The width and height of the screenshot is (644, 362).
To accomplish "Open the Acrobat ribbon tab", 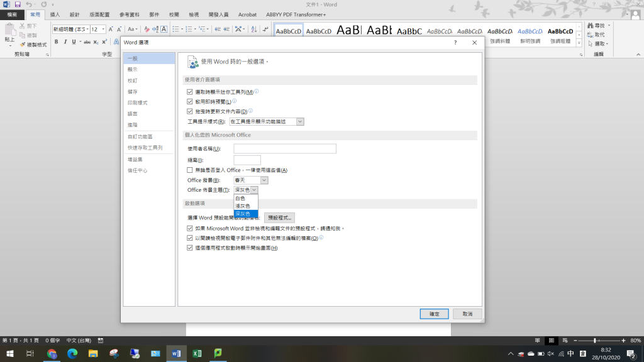I will (247, 15).
